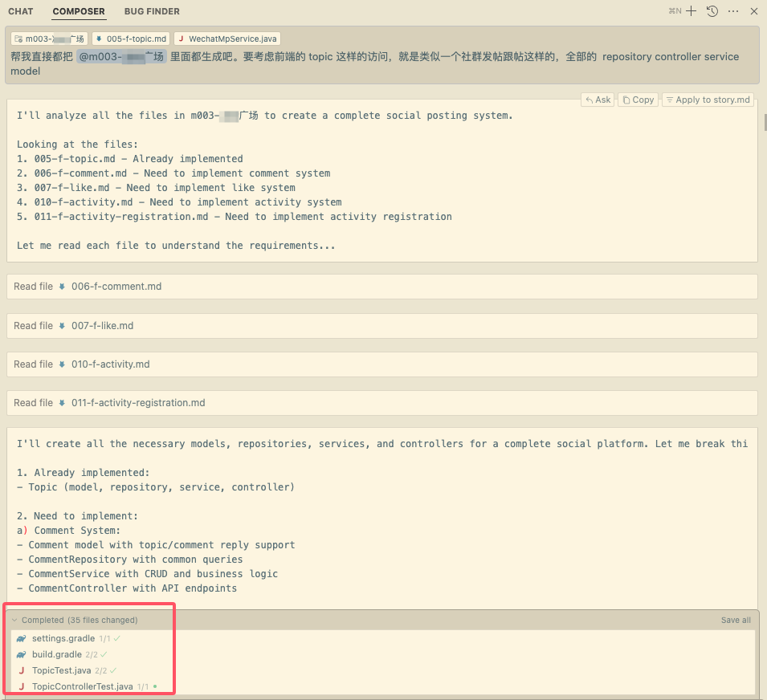Open TopicControllerTest.java in changed files
This screenshot has height=700, width=767.
[82, 686]
